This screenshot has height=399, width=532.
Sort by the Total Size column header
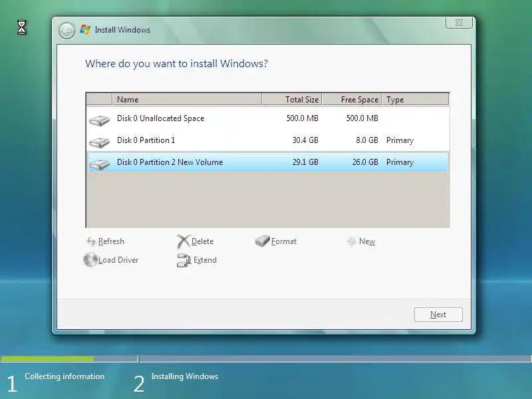[292, 99]
